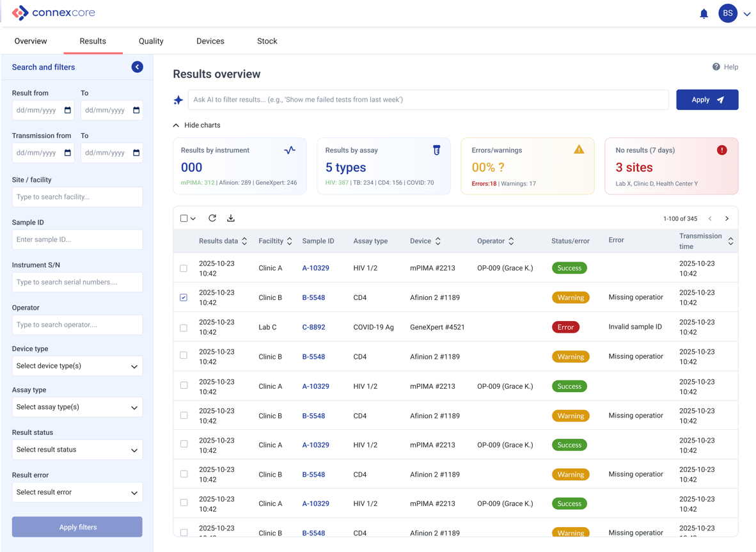Check the third Clinic B B-5548 row

tap(184, 415)
